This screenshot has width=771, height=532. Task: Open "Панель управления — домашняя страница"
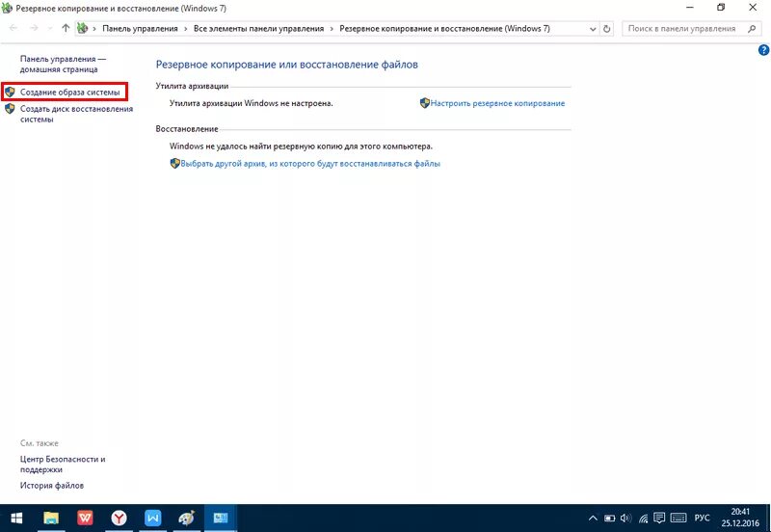point(63,64)
